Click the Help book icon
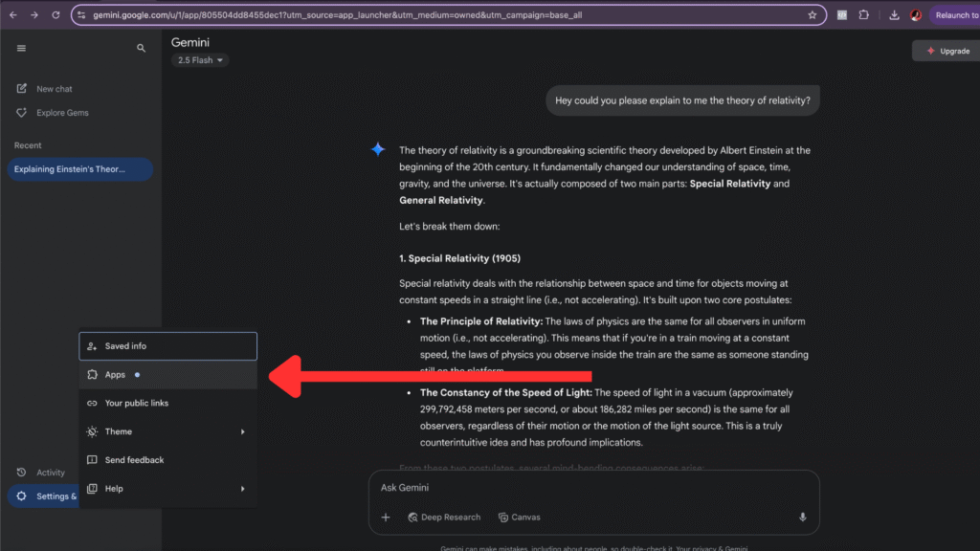The image size is (980, 551). (x=92, y=489)
